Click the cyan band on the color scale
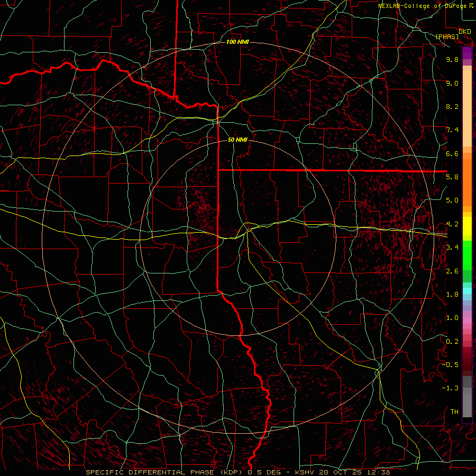 click(x=467, y=291)
